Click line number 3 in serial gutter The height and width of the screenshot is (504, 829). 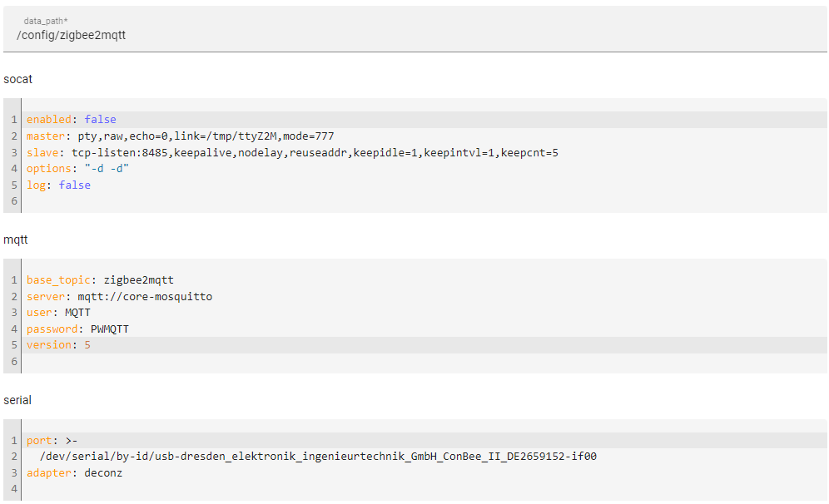pos(14,473)
